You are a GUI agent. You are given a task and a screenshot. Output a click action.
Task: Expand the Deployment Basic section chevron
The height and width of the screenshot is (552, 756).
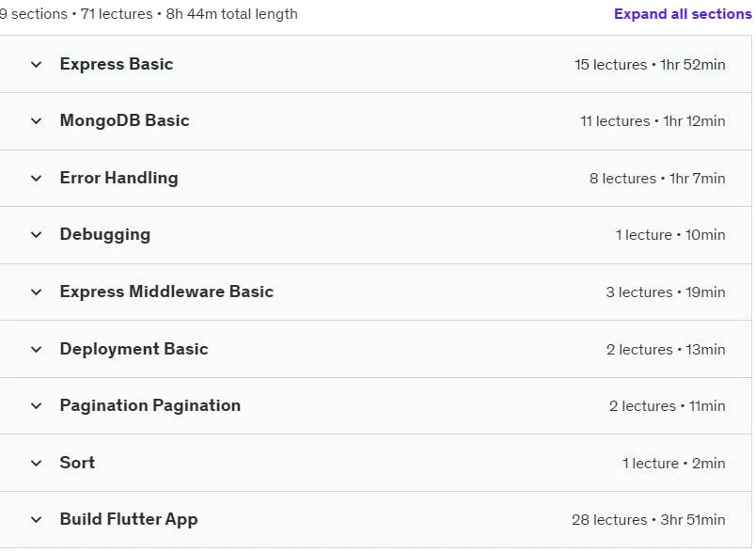pos(36,350)
